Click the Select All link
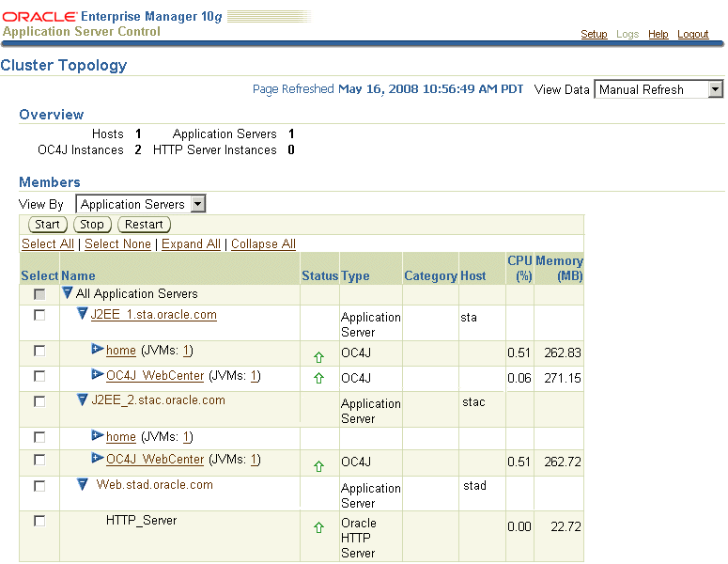Screen dimensions: 728x564 pyautogui.click(x=48, y=243)
